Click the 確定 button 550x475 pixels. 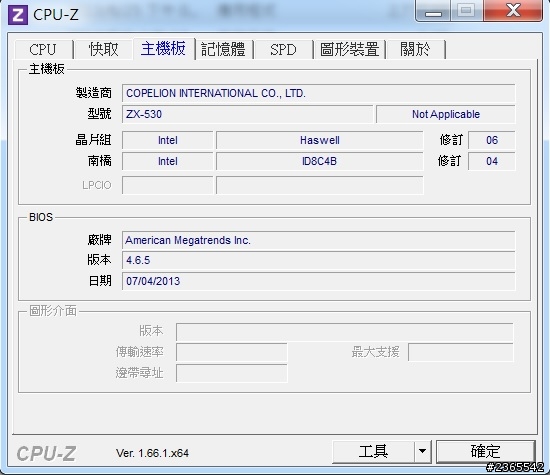coord(485,451)
